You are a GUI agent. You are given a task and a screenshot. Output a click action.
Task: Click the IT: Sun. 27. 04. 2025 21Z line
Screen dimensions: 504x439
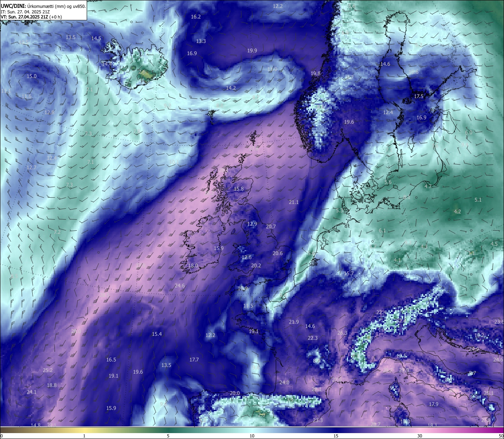tap(26, 12)
